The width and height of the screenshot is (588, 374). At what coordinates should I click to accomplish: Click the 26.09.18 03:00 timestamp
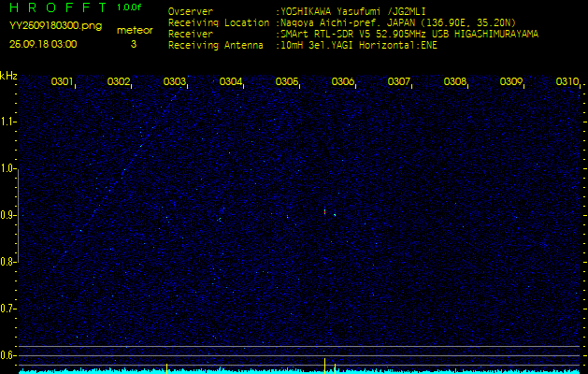click(x=43, y=44)
